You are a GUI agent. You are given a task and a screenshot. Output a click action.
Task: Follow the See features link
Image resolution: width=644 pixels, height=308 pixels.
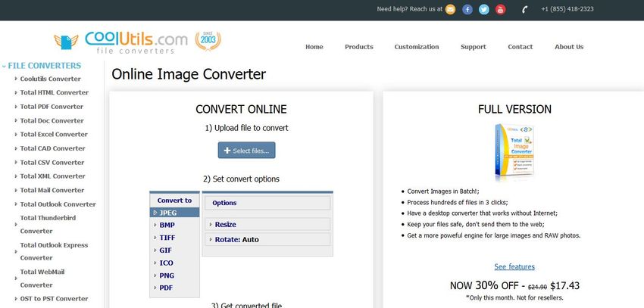[514, 266]
